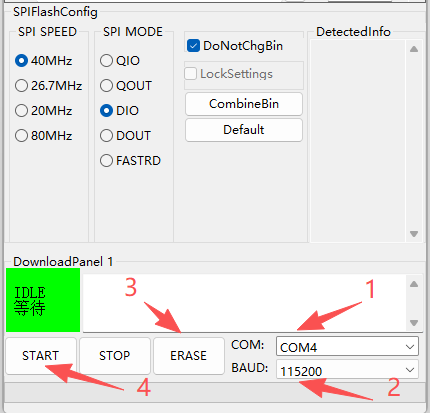Viewport: 430px width, 413px height.
Task: Click inside the download log text box
Action: (244, 303)
